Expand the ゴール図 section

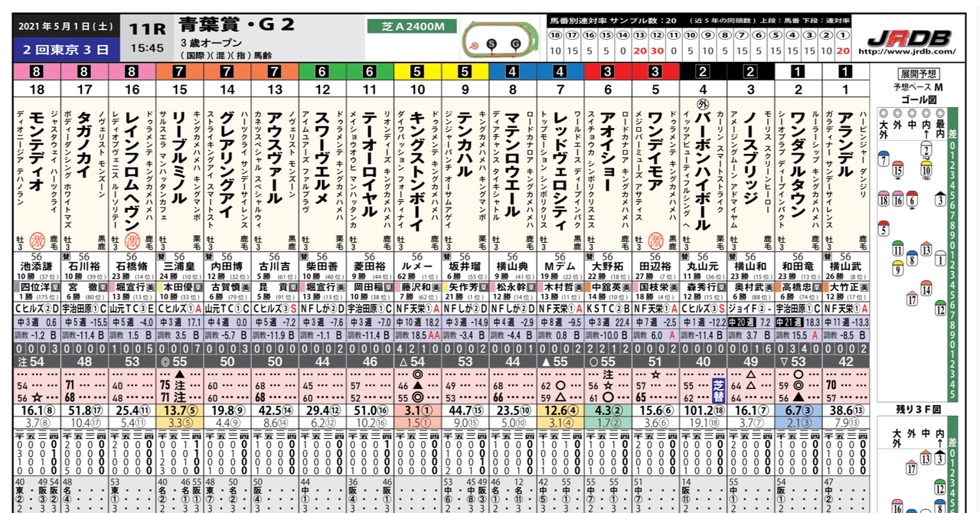point(920,99)
